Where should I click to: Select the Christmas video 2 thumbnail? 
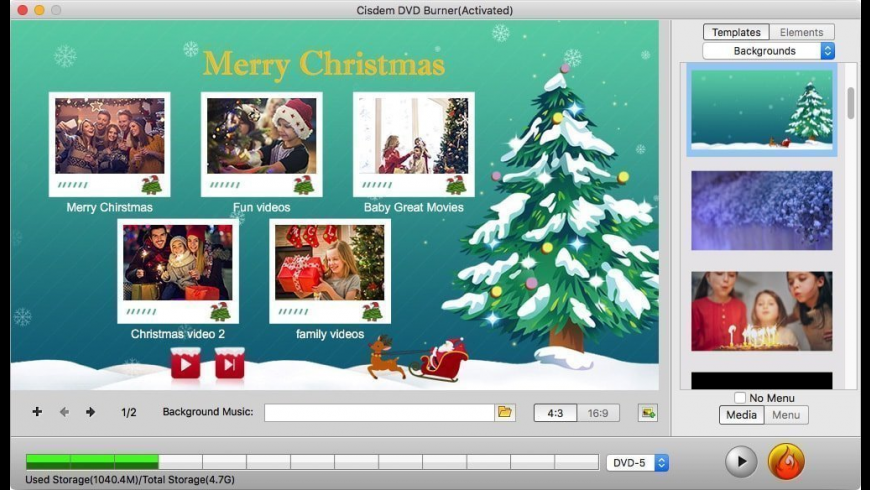click(x=178, y=271)
